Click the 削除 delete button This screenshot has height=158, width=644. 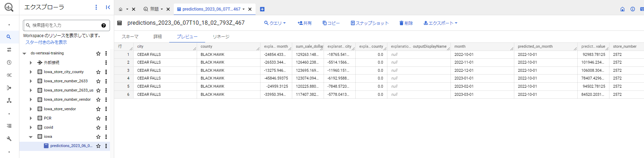[406, 23]
